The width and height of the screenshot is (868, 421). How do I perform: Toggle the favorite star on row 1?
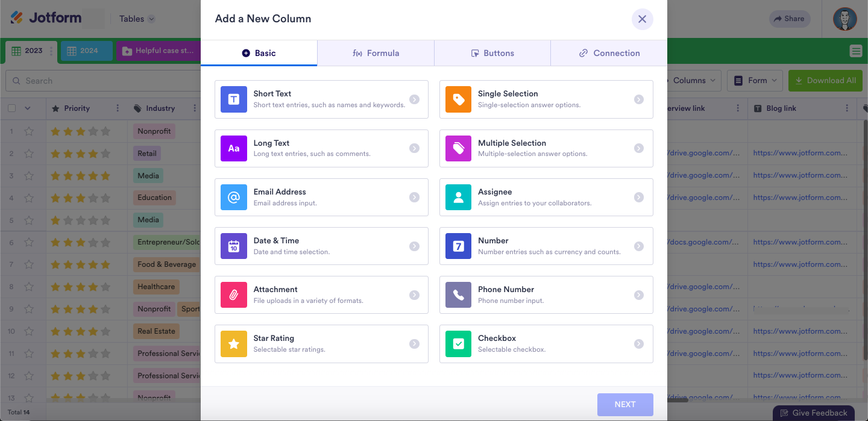coord(28,131)
